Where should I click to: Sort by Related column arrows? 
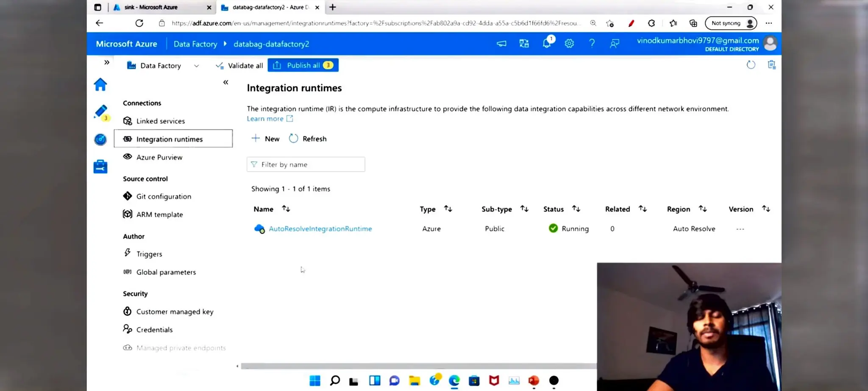tap(643, 209)
